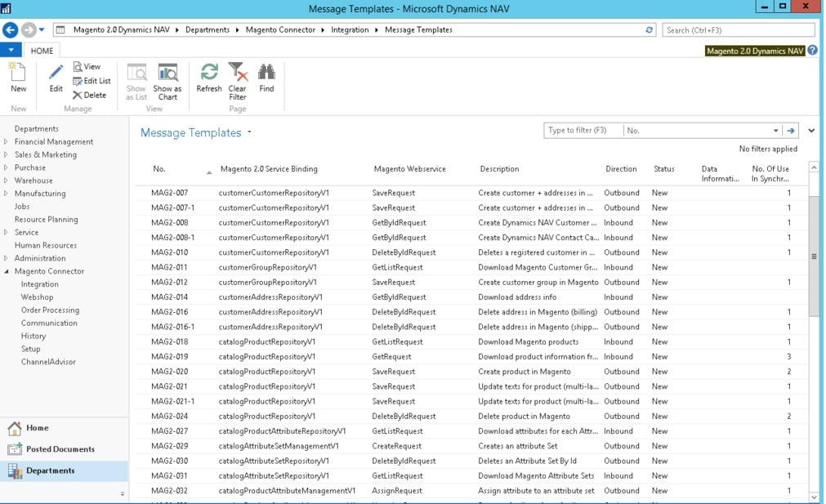Click Download address info description cell

[517, 297]
